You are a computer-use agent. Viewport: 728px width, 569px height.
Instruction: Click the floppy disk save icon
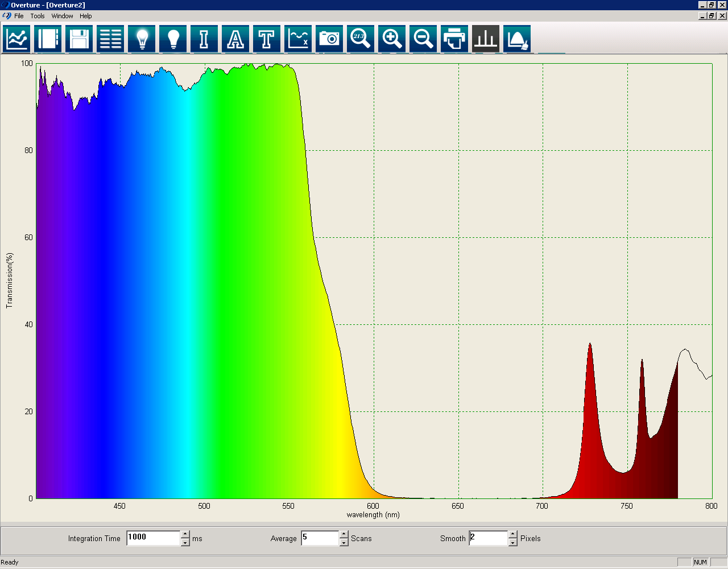79,39
